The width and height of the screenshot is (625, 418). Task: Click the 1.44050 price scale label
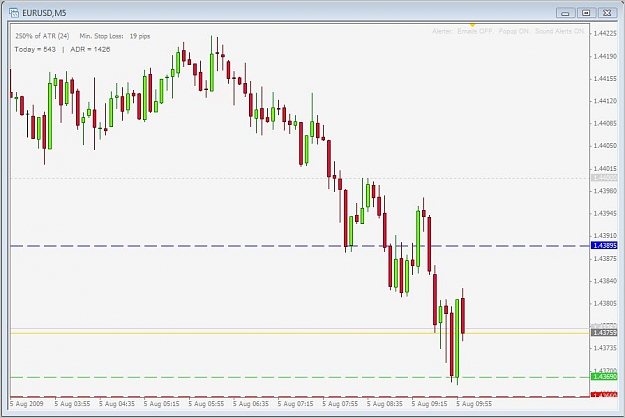[605, 146]
